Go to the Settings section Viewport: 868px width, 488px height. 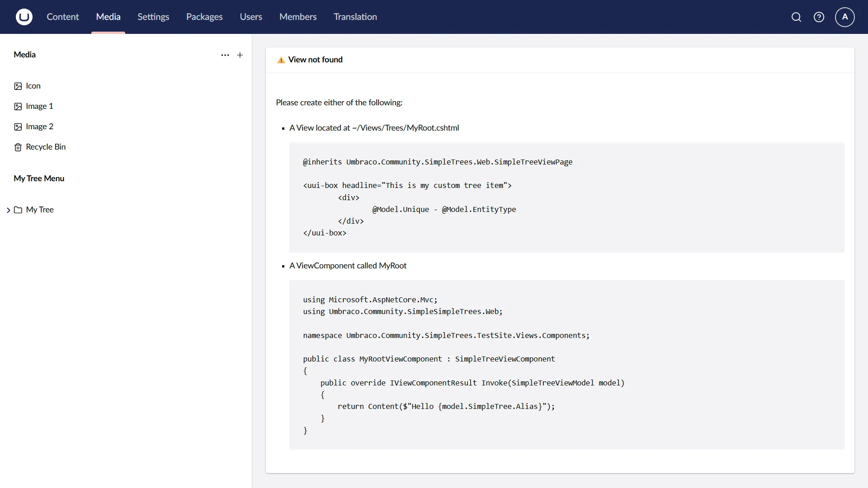pyautogui.click(x=153, y=17)
